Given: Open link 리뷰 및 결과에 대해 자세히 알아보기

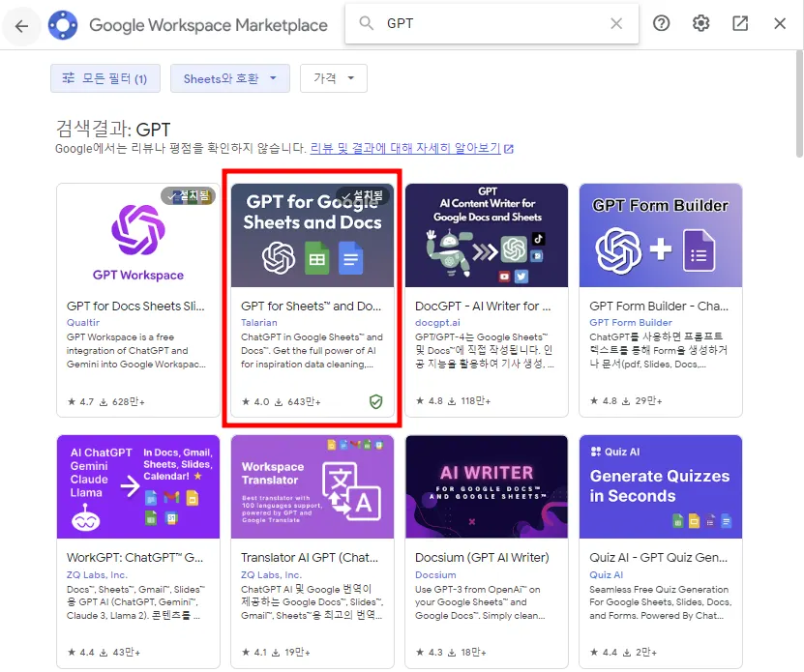Looking at the screenshot, I should point(405,148).
